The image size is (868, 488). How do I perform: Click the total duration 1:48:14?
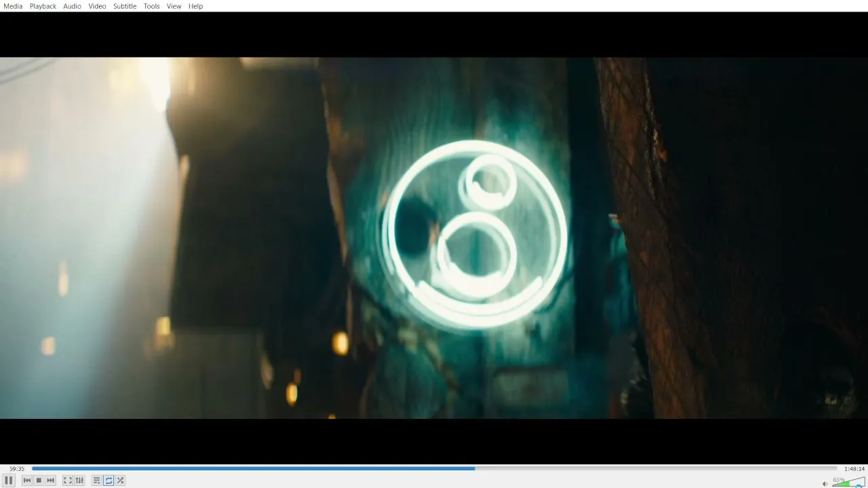pyautogui.click(x=854, y=468)
